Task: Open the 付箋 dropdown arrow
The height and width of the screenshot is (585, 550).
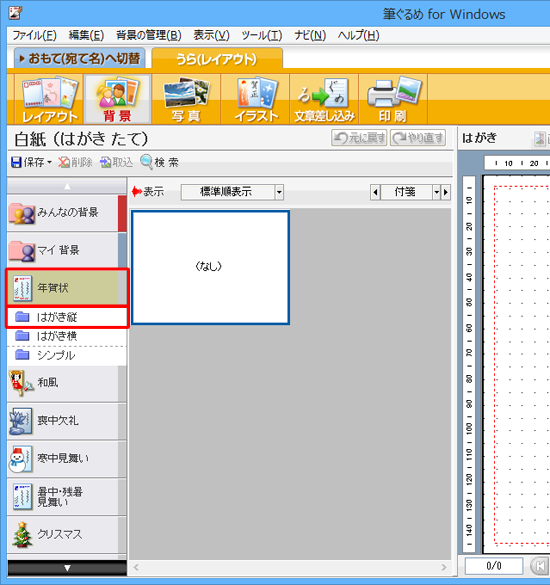Action: (x=437, y=192)
